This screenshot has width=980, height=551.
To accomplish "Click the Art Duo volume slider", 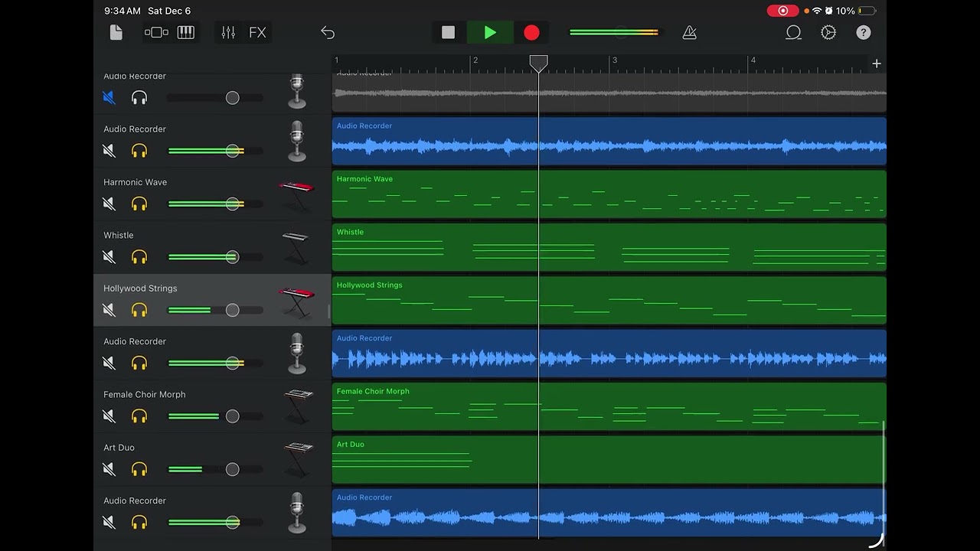I will [x=215, y=469].
